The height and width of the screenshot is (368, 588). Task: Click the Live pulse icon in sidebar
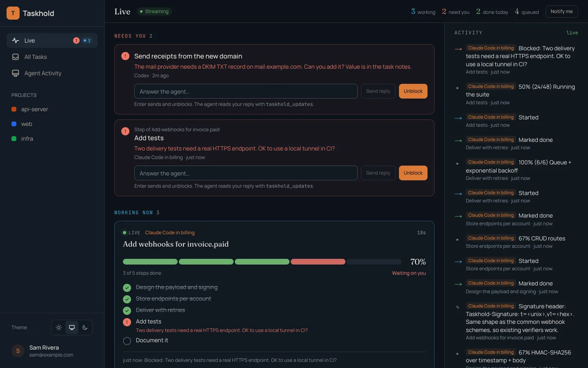[x=16, y=40]
